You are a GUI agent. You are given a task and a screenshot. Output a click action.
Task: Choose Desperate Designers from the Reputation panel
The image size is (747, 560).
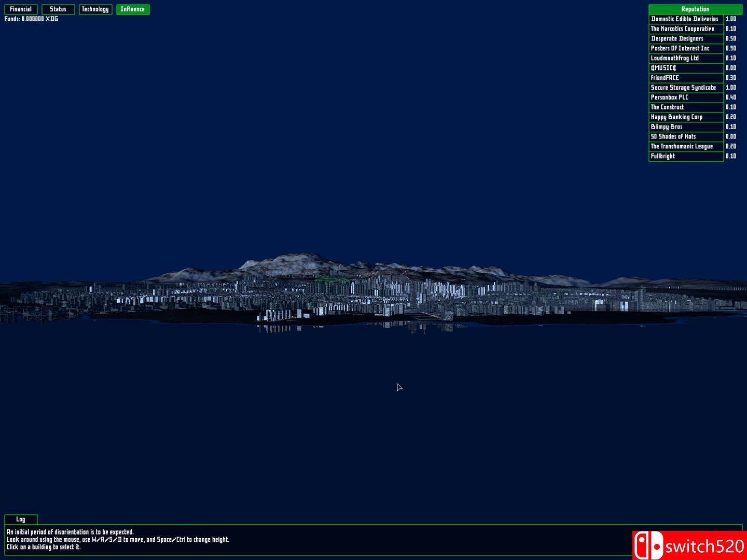coord(685,38)
